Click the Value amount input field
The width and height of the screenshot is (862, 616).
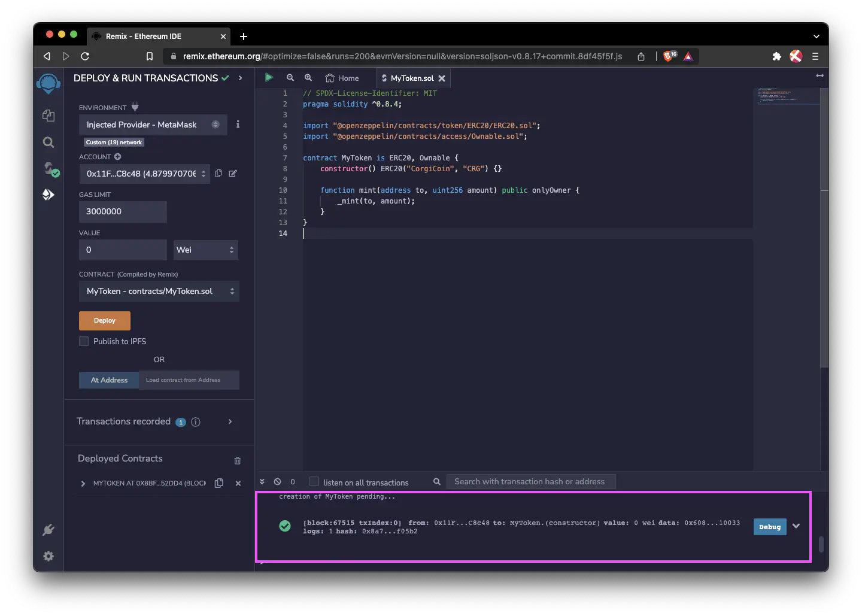pos(123,250)
